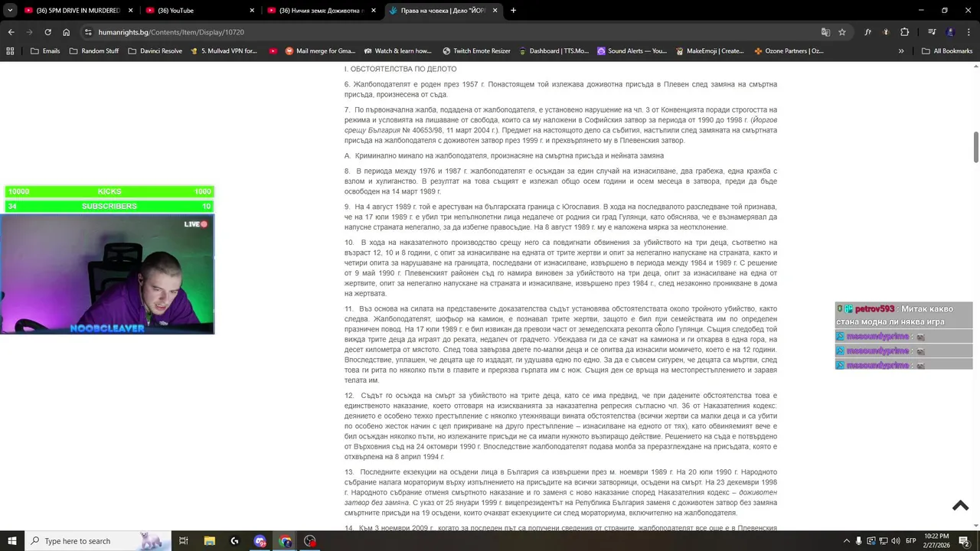Open Discord from the taskbar
The width and height of the screenshot is (980, 551).
[260, 541]
